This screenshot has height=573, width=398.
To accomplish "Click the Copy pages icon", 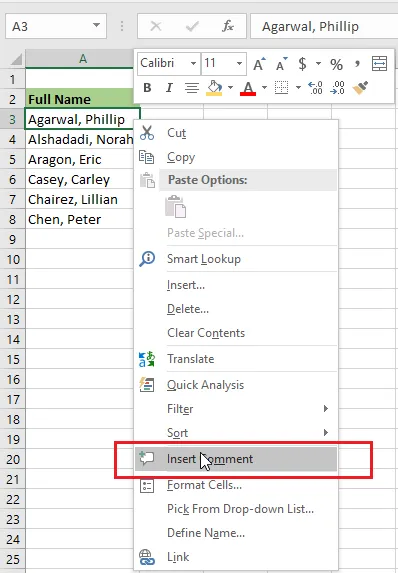I will [x=147, y=157].
